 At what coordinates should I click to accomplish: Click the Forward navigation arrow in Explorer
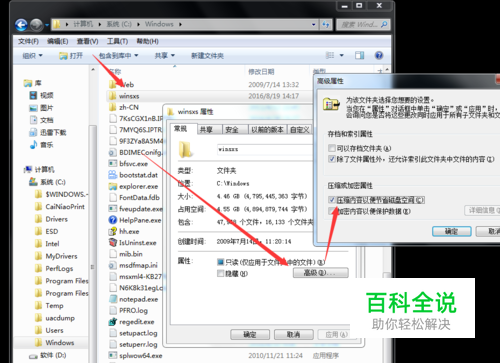[36, 24]
